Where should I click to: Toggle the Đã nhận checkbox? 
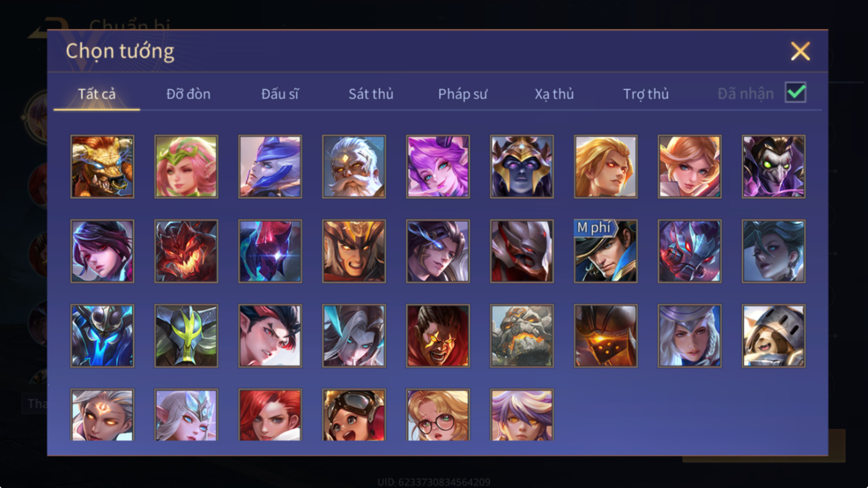795,92
